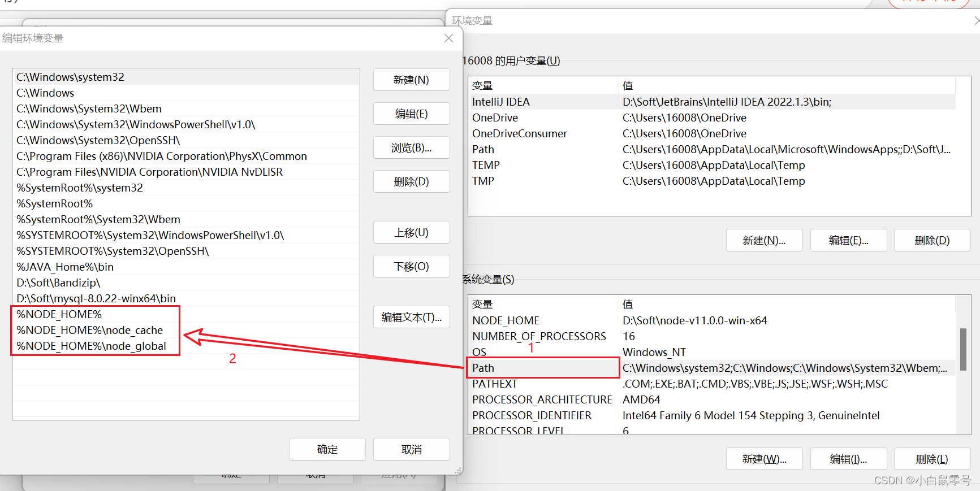Screen dimensions: 980x491
Task: Click the 删除(D) button in edit dialog
Action: pyautogui.click(x=411, y=181)
